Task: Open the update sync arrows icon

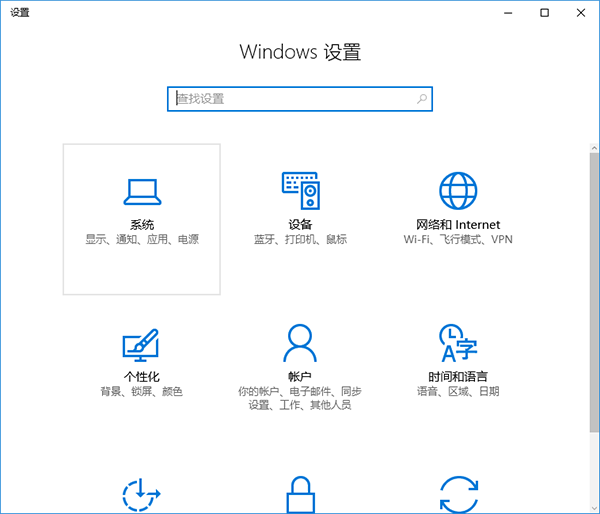Action: coord(459,494)
